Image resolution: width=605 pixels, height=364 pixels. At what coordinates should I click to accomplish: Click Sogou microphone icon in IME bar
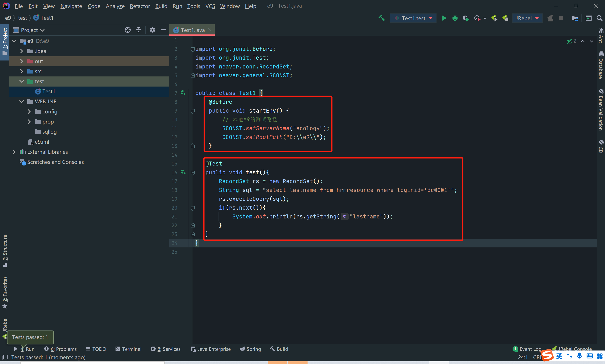click(579, 356)
